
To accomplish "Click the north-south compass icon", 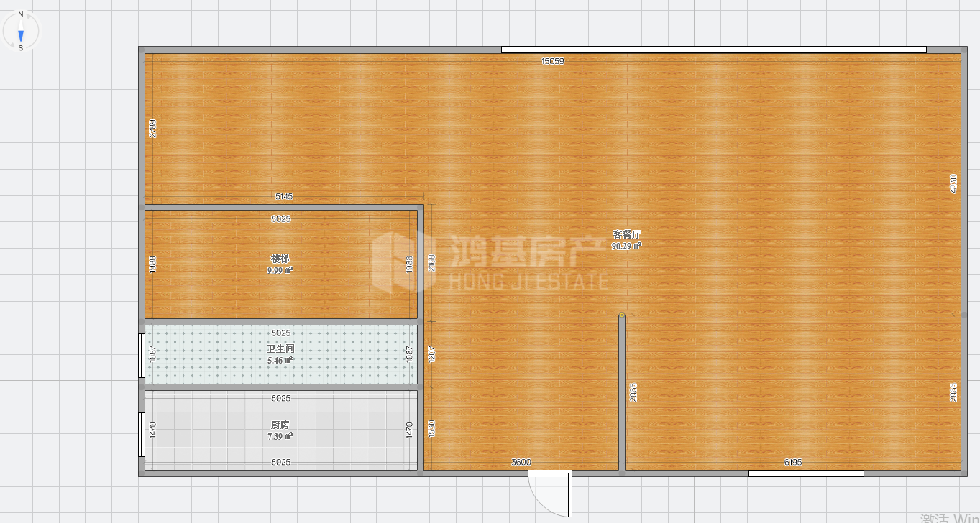I will click(21, 31).
